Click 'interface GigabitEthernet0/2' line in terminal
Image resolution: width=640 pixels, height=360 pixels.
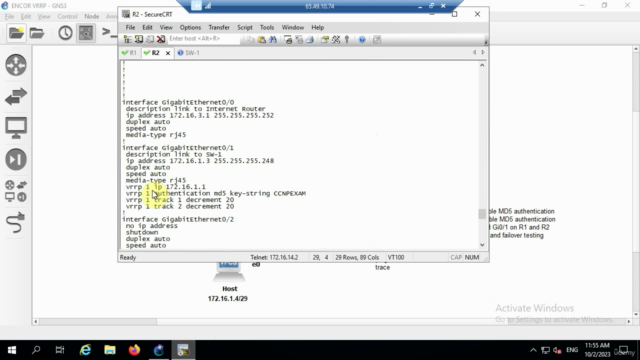pos(178,219)
